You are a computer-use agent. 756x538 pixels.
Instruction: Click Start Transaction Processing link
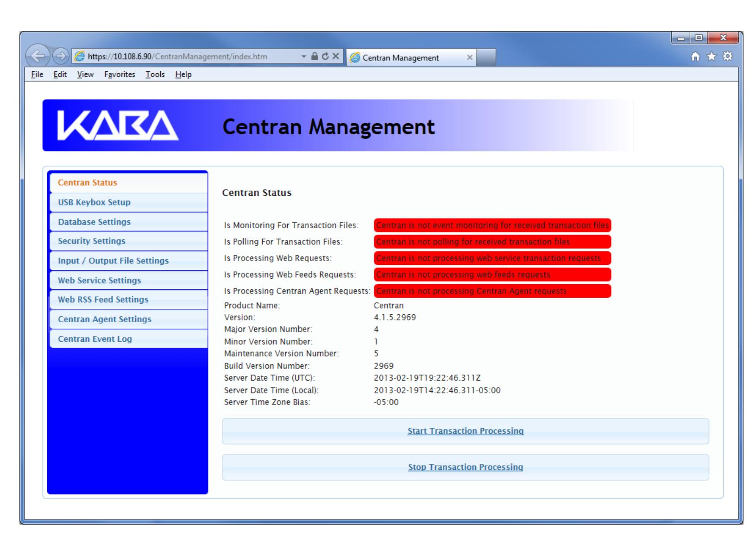(466, 431)
